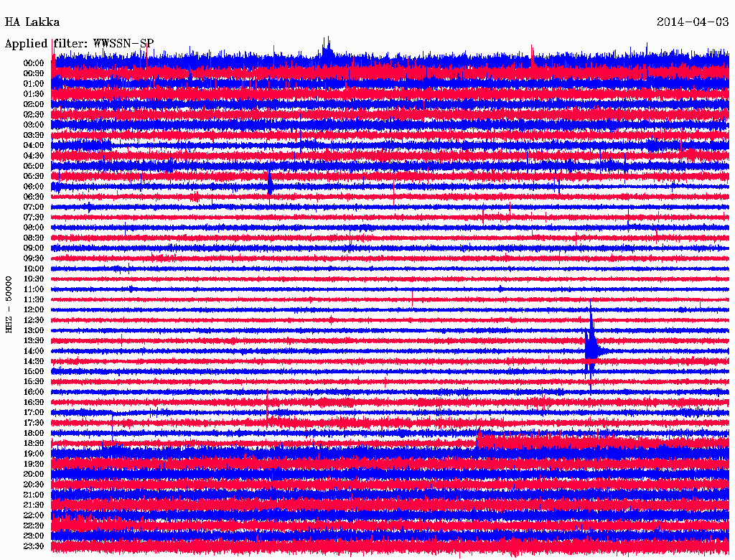Select the 18:00 time label
735x560 pixels.
34,433
